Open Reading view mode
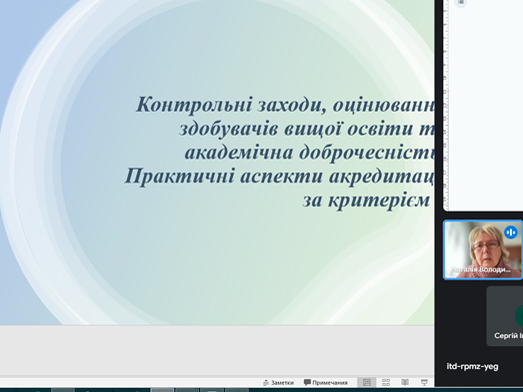The height and width of the screenshot is (392, 523). coord(405,382)
